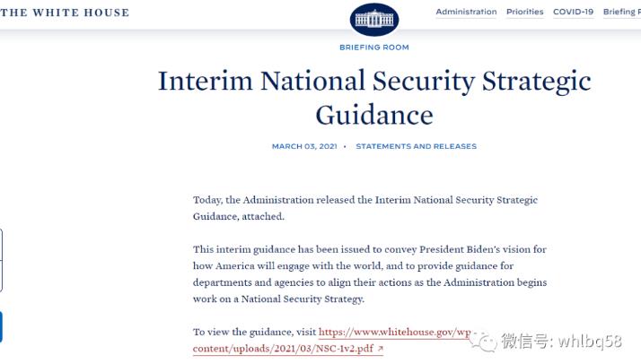
Task: Go to the COVID-19 page
Action: pyautogui.click(x=573, y=12)
